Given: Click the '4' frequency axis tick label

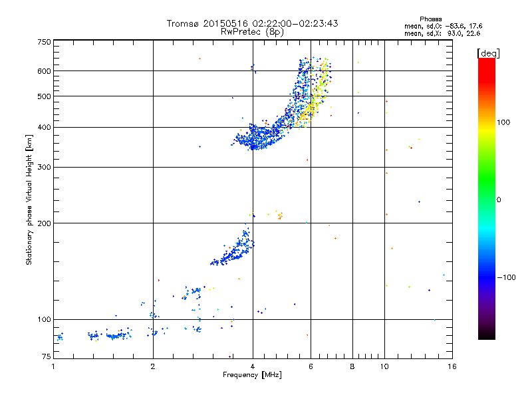Looking at the screenshot, I should click(x=253, y=366).
